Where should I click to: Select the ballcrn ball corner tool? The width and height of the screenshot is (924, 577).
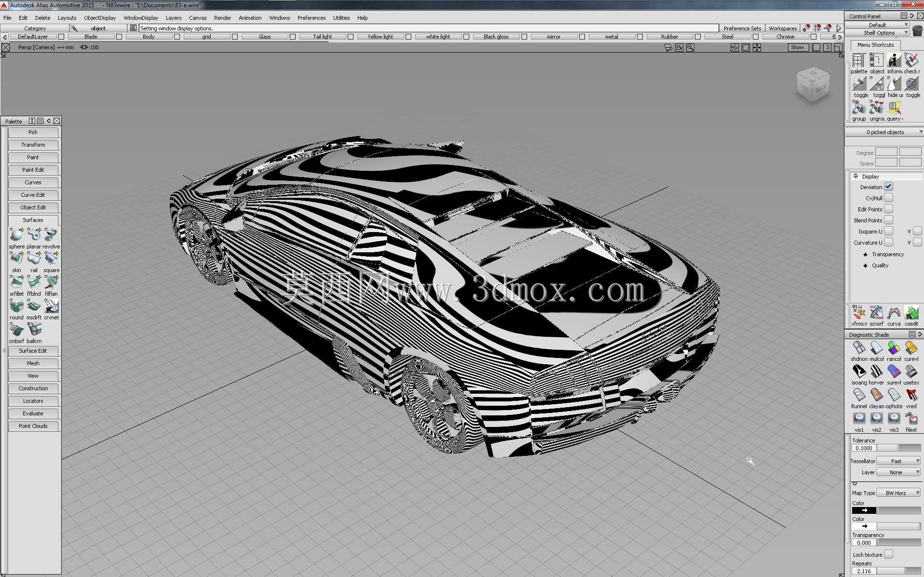coord(34,330)
